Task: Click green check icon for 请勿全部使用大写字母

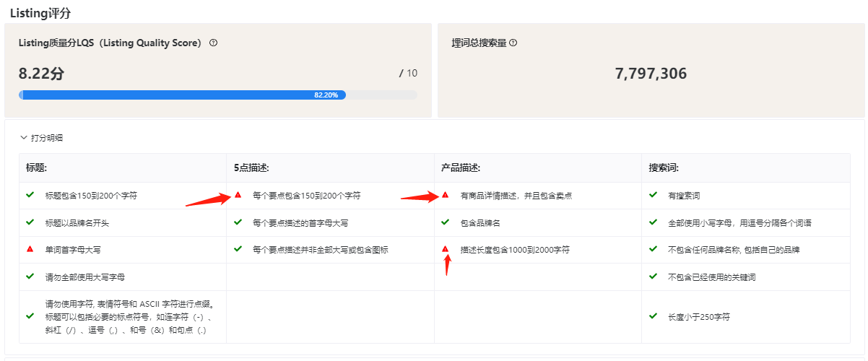Action: click(30, 277)
